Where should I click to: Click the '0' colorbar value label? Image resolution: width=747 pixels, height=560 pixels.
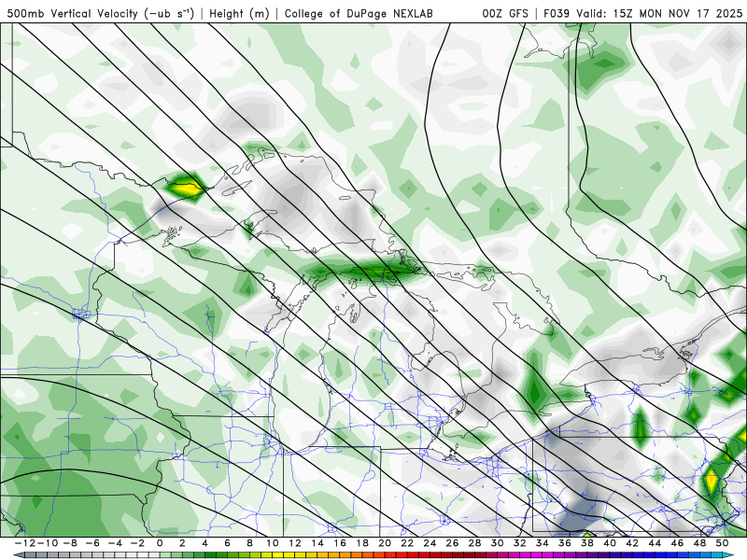pyautogui.click(x=160, y=543)
